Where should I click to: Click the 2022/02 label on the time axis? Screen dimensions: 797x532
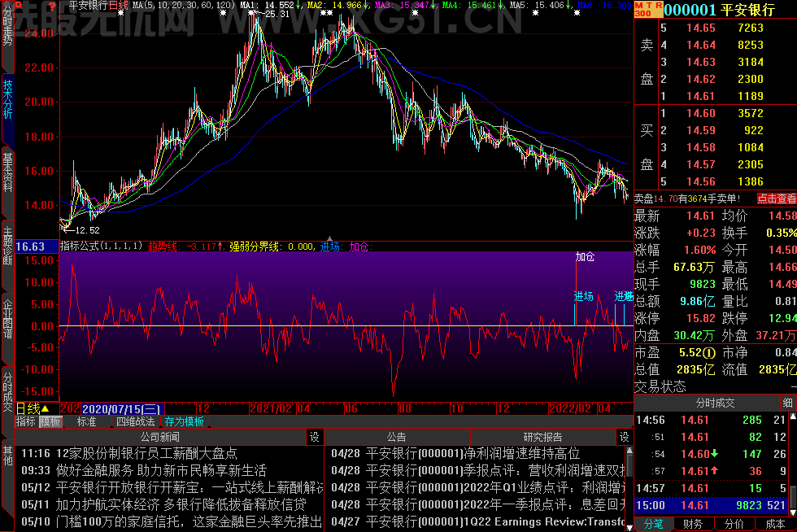click(570, 408)
